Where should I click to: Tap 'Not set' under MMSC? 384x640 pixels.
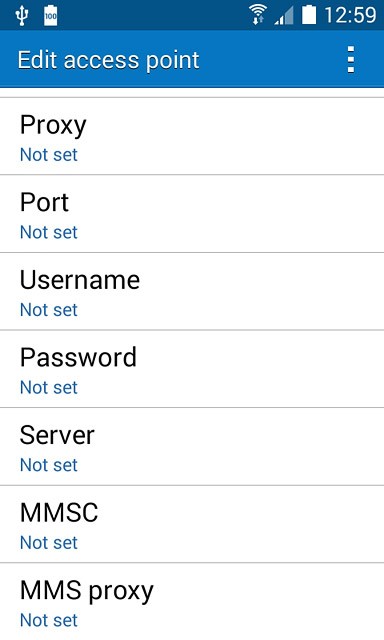pos(49,542)
